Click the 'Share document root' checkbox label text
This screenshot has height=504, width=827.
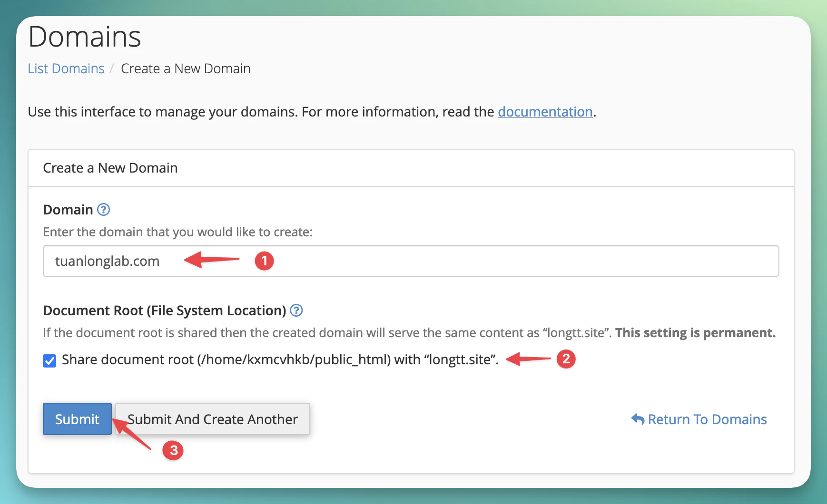pos(280,360)
